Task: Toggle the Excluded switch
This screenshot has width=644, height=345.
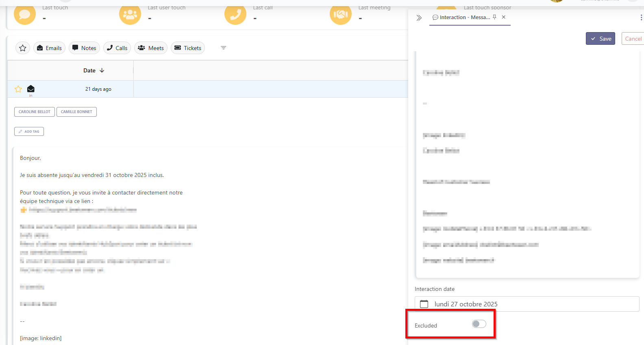Action: coord(479,324)
